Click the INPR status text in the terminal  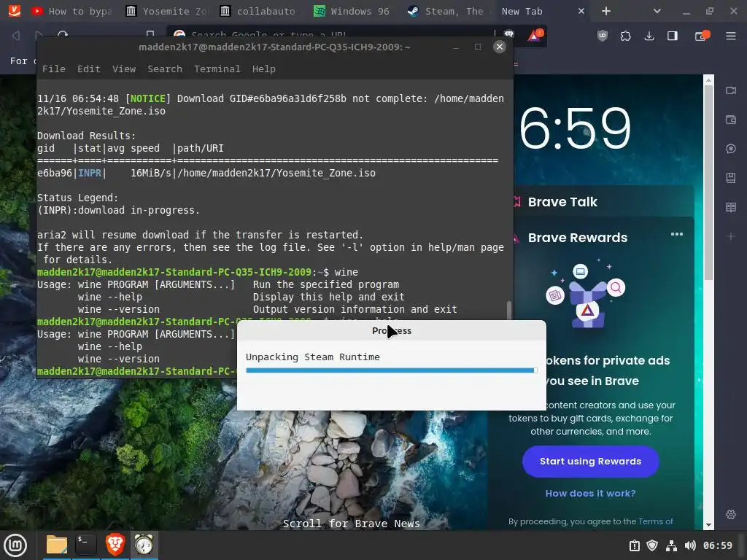(90, 173)
